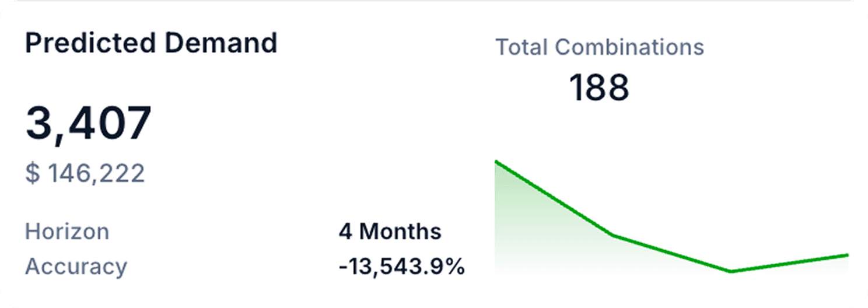This screenshot has width=868, height=308.
Task: Click the second data point bend on trend line
Action: (613, 235)
